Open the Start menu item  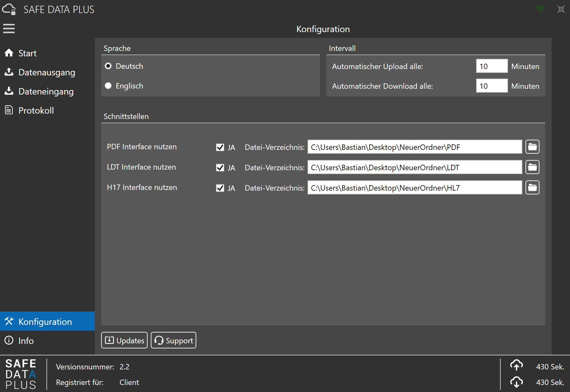47,53
